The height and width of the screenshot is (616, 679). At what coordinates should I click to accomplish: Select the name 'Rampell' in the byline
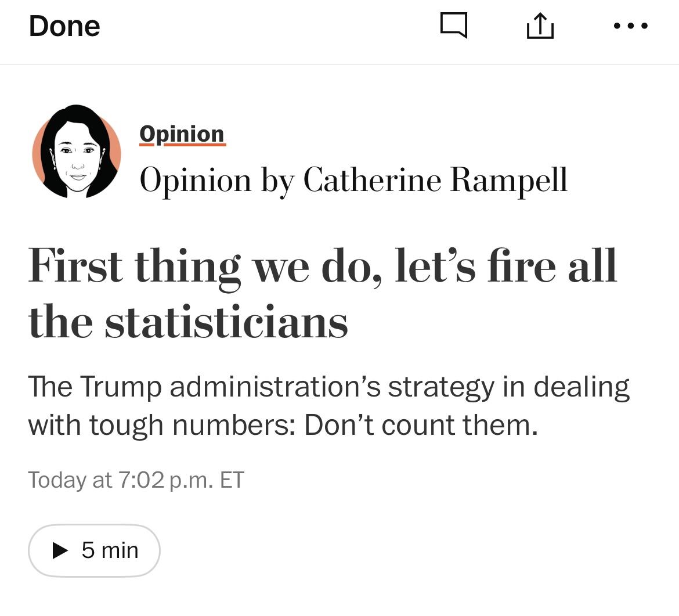[x=508, y=179]
